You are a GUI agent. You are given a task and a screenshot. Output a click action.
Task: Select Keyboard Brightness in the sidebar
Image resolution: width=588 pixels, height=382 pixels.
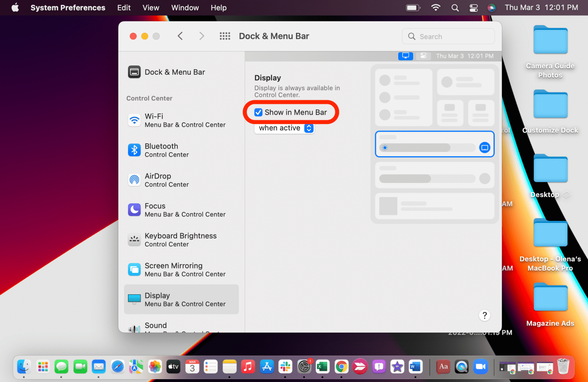tap(181, 240)
